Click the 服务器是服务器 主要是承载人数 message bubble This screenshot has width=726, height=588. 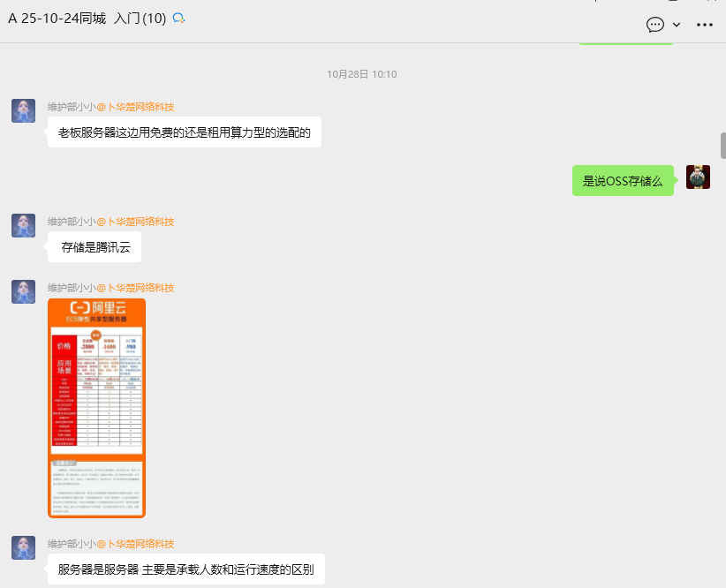[185, 569]
